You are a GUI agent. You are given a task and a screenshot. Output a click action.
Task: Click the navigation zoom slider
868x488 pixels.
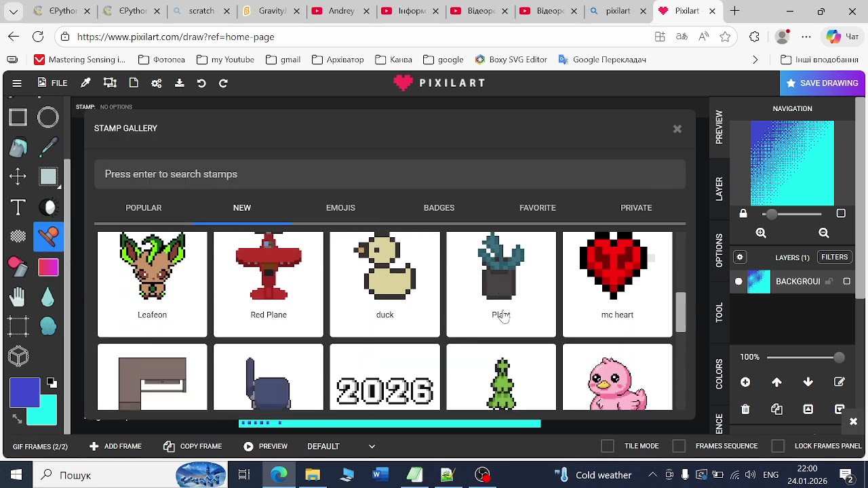click(792, 214)
